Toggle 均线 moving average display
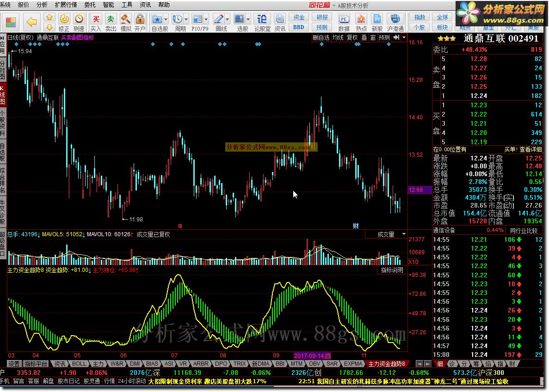 pyautogui.click(x=338, y=37)
